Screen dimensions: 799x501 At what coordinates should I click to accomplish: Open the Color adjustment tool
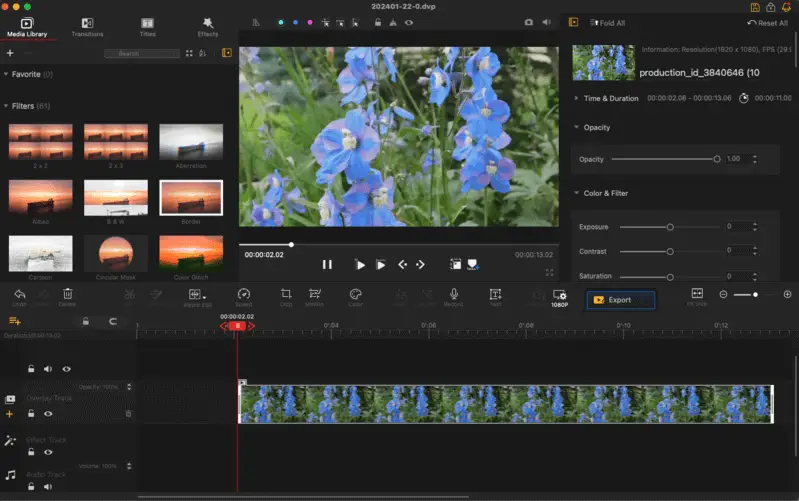(x=355, y=295)
